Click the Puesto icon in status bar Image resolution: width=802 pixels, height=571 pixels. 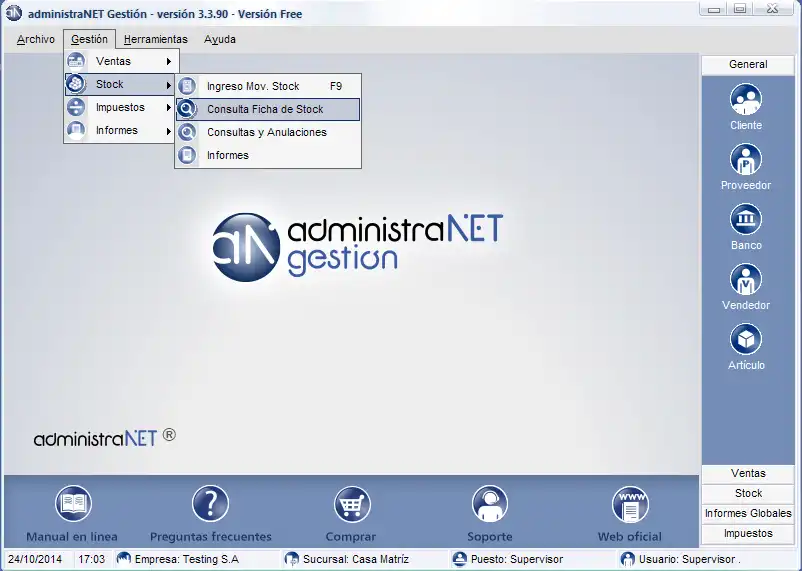460,559
